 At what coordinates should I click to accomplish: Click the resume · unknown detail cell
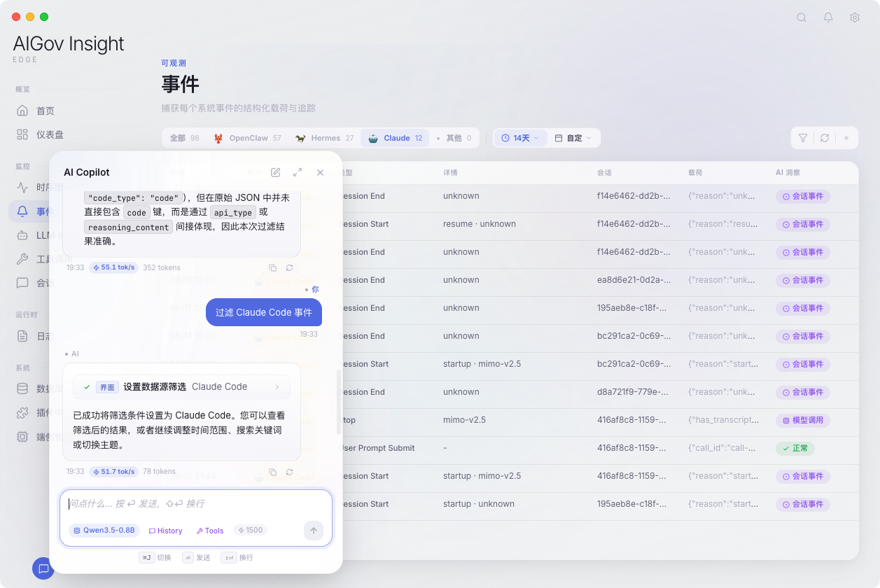coord(480,224)
